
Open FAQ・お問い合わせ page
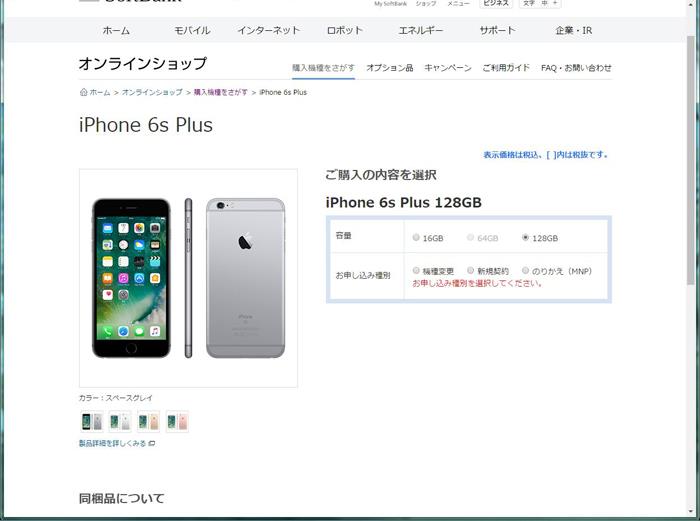(576, 68)
